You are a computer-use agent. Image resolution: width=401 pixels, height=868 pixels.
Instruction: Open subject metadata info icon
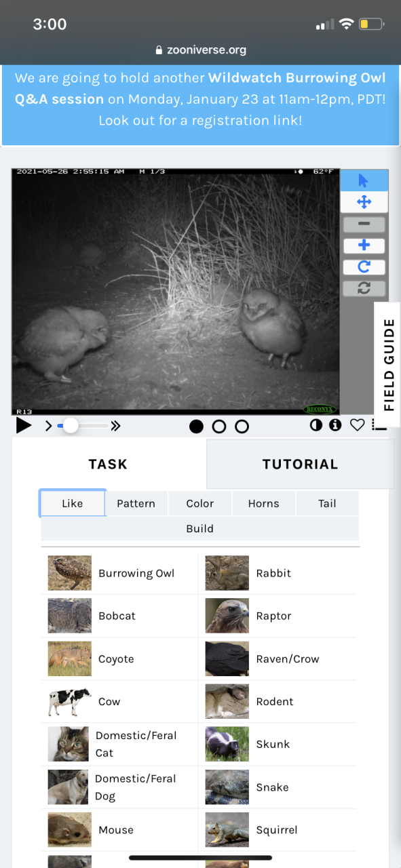coord(335,425)
